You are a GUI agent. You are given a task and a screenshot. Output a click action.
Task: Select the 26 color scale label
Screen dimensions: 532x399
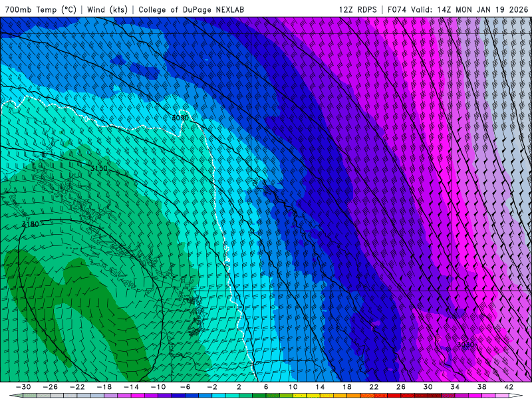(401, 387)
